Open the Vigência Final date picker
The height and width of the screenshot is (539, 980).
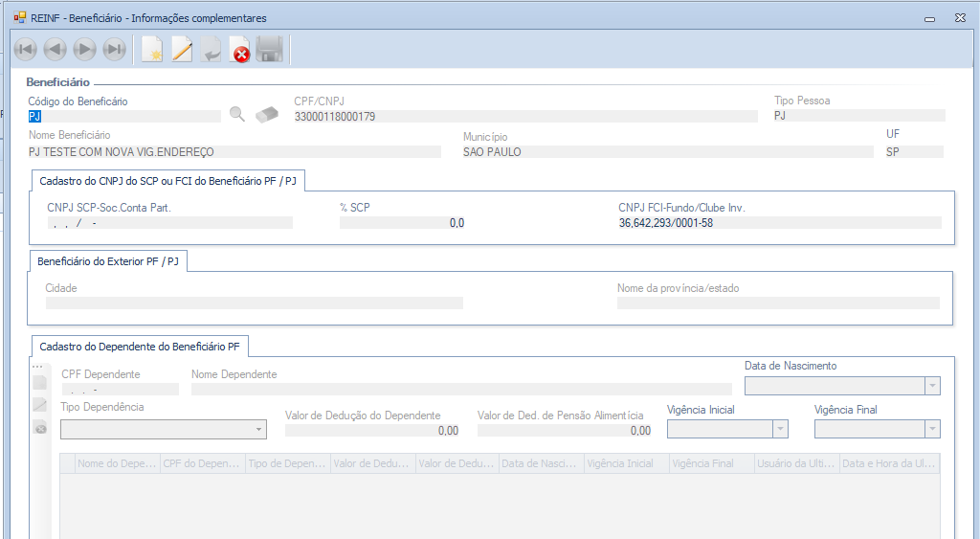(x=932, y=429)
